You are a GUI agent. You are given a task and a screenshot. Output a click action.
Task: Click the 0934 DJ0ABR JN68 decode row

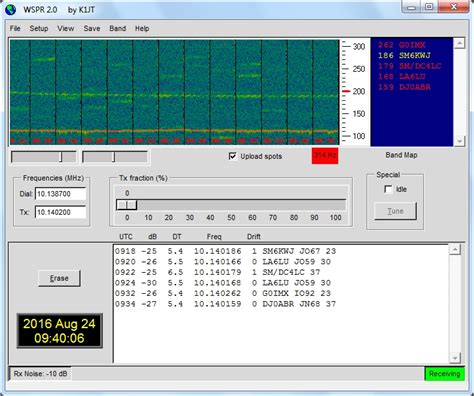click(226, 304)
